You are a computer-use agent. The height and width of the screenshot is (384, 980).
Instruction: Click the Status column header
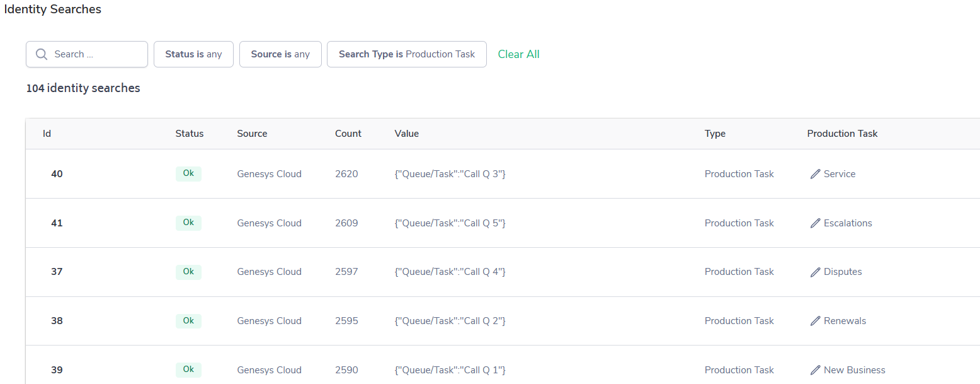[x=189, y=134]
